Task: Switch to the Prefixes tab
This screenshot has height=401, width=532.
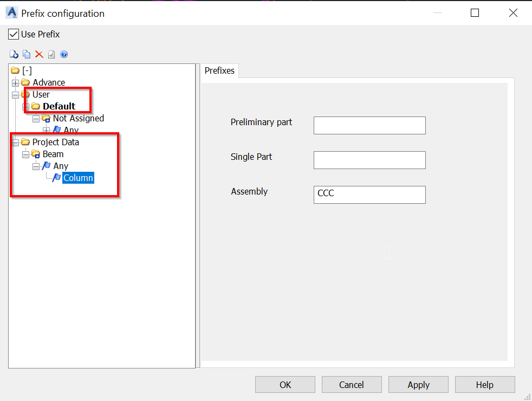Action: pyautogui.click(x=219, y=70)
